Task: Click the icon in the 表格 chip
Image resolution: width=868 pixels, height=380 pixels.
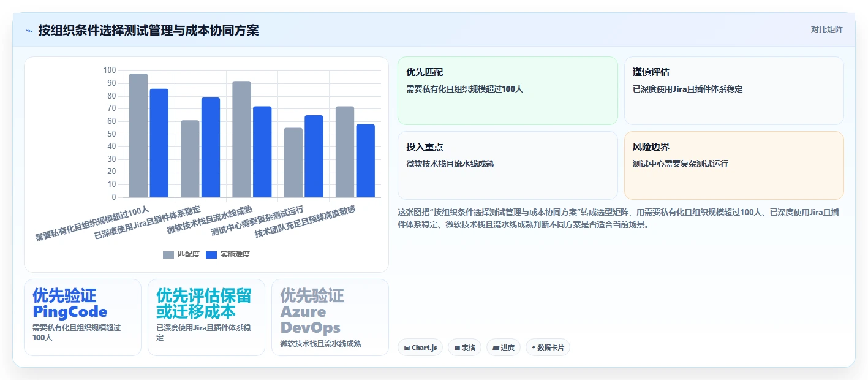Action: pos(457,348)
